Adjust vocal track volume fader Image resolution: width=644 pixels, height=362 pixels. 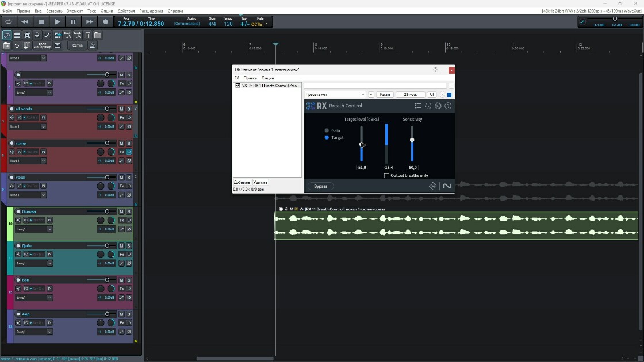coord(107,178)
